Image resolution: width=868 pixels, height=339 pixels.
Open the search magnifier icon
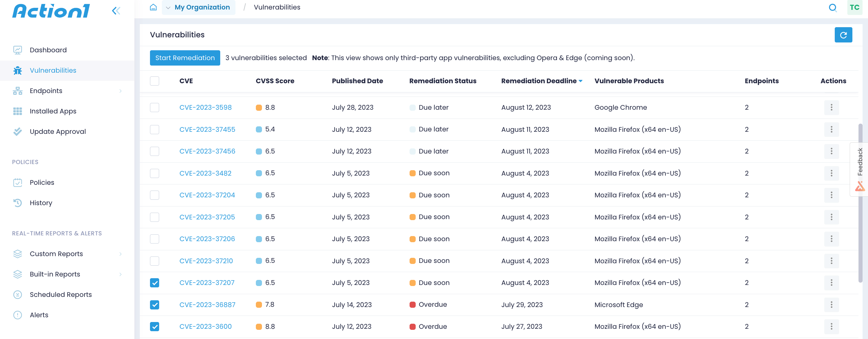point(832,7)
